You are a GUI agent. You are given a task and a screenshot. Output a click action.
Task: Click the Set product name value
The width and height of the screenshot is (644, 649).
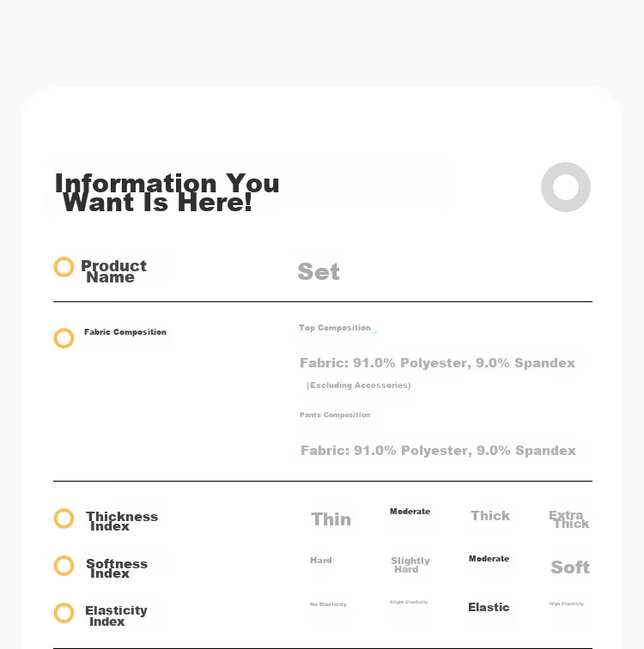pos(319,271)
